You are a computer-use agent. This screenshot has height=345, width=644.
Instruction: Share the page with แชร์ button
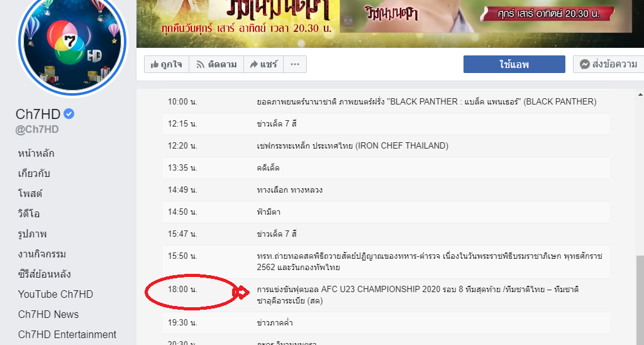pyautogui.click(x=264, y=64)
